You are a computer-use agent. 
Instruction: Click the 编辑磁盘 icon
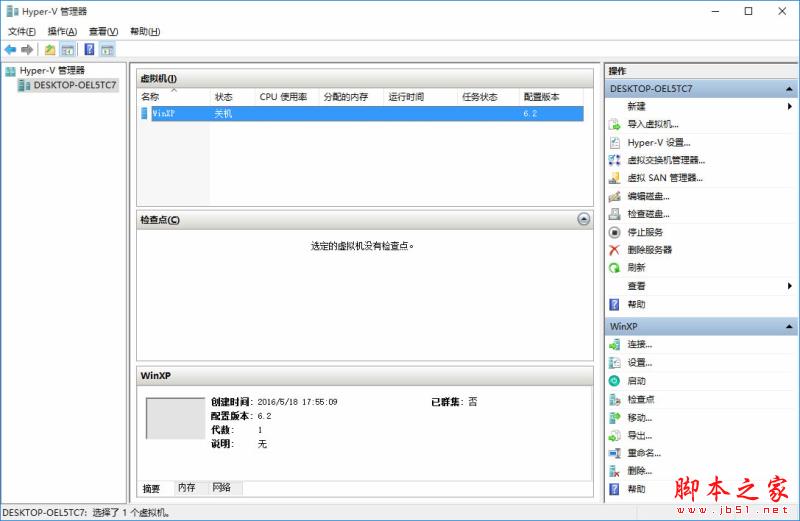(614, 196)
